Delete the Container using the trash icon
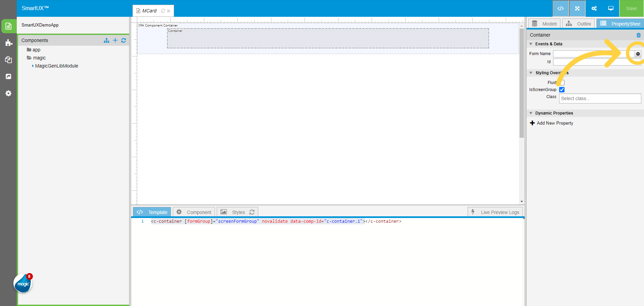Image resolution: width=644 pixels, height=306 pixels. click(x=638, y=35)
